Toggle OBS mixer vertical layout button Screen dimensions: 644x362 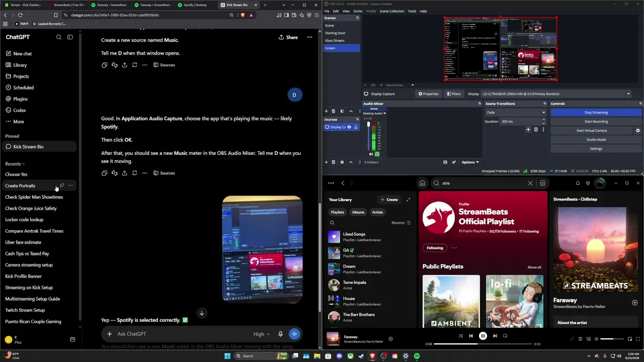[x=445, y=162]
